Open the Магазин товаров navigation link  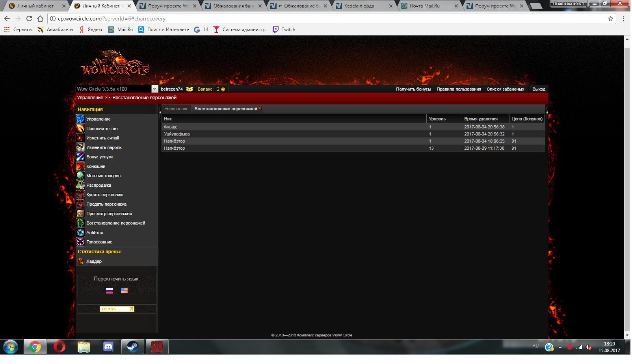(104, 176)
